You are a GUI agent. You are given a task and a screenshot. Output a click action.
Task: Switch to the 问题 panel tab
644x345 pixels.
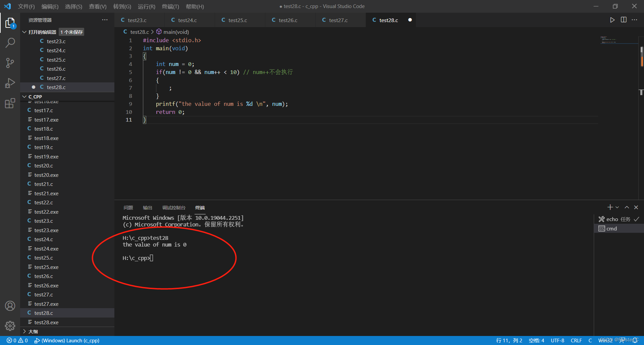tap(128, 208)
